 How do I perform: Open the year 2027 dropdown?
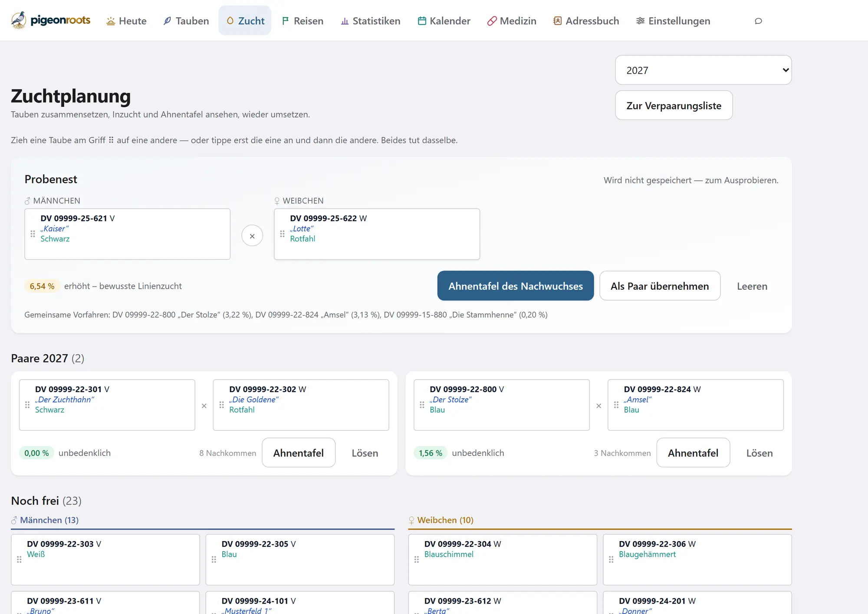(703, 70)
